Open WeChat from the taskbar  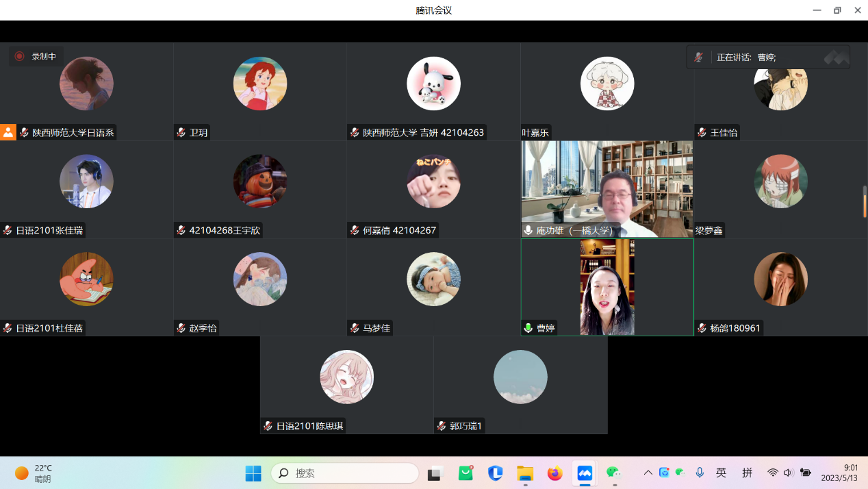coord(613,473)
